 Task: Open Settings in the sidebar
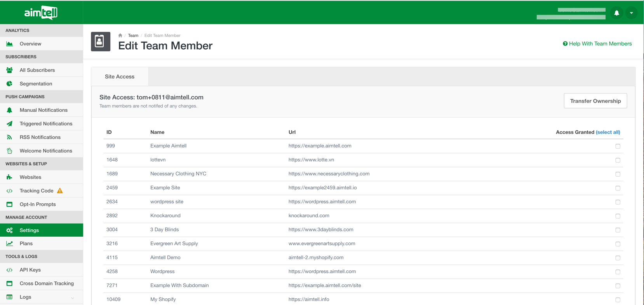click(29, 230)
